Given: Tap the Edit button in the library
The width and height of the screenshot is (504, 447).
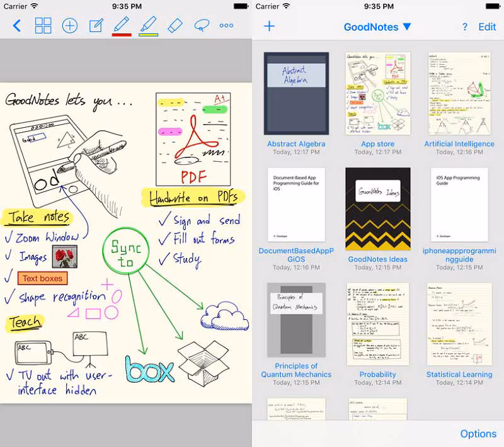Looking at the screenshot, I should pos(487,27).
